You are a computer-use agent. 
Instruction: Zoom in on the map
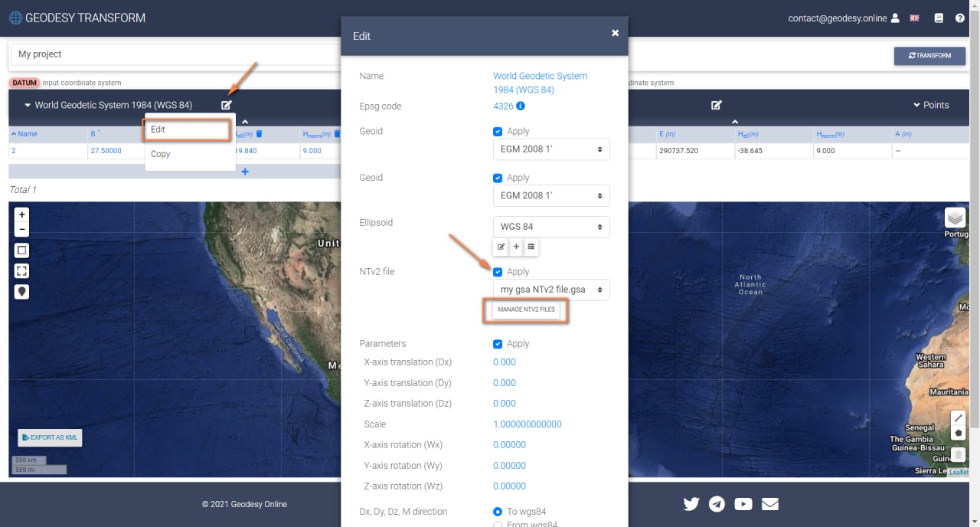click(x=22, y=214)
